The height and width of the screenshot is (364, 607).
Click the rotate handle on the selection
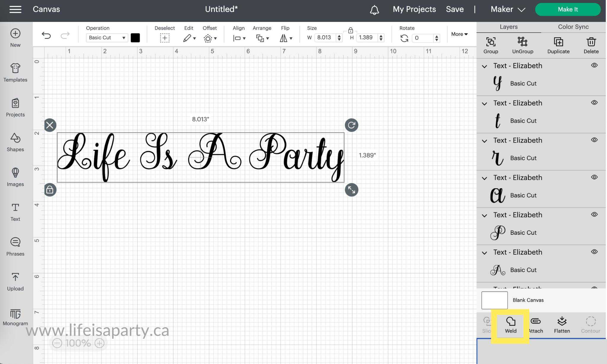(x=352, y=125)
